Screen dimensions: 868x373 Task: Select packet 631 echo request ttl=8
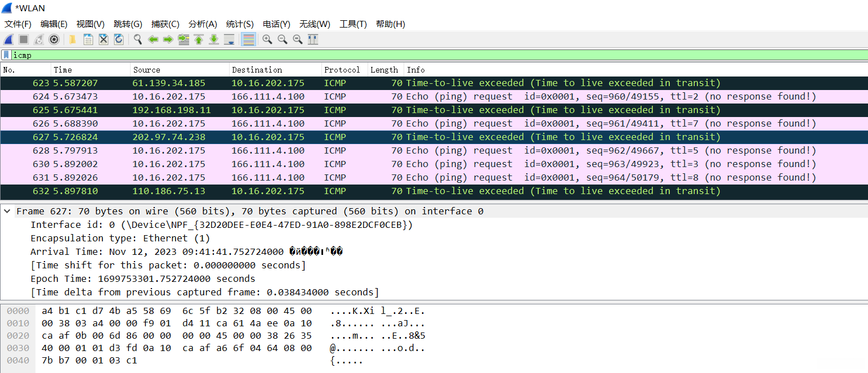click(434, 178)
